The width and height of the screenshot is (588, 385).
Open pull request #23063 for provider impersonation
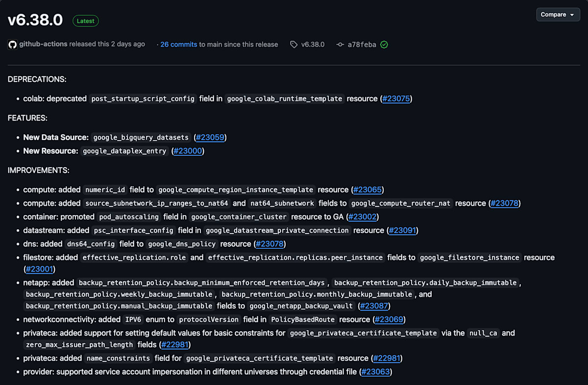(x=376, y=372)
